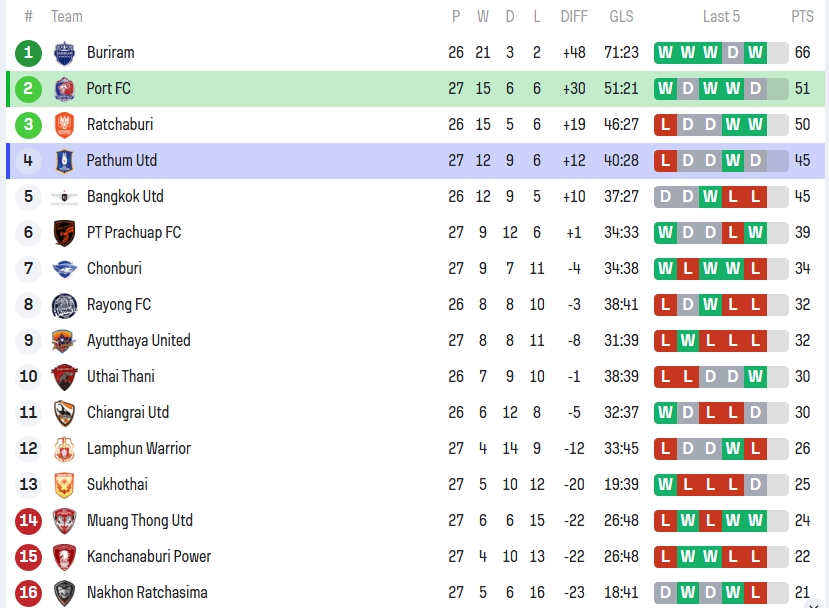This screenshot has height=608, width=829.
Task: Click rank 15 badge for Kanchanaburi Power
Action: coord(28,557)
